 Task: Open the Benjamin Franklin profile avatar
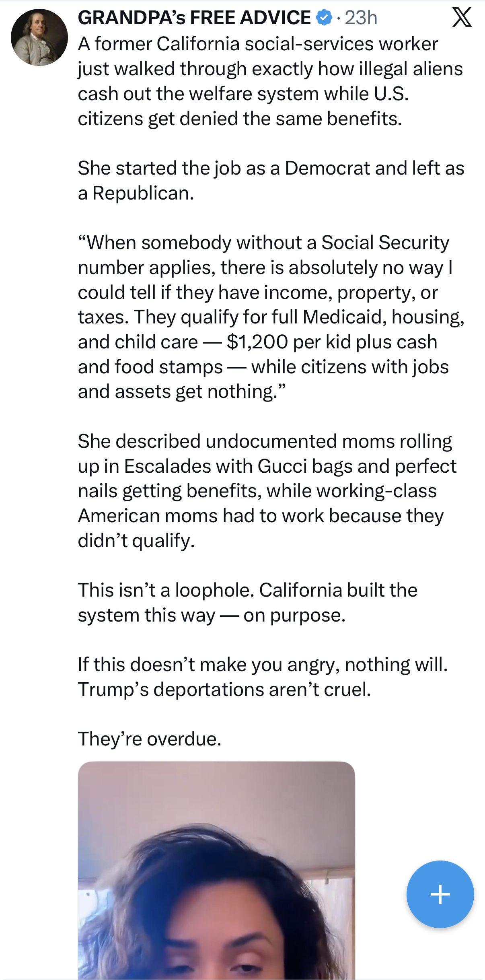39,37
